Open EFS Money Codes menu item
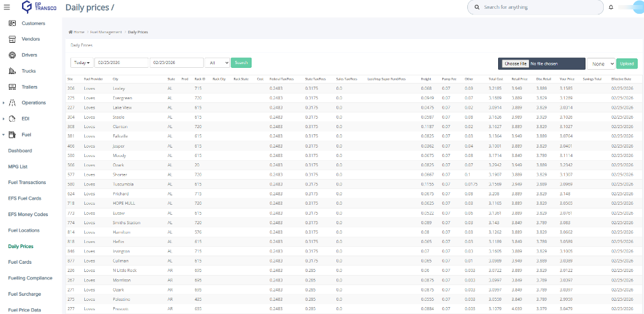The width and height of the screenshot is (644, 314). (28, 214)
